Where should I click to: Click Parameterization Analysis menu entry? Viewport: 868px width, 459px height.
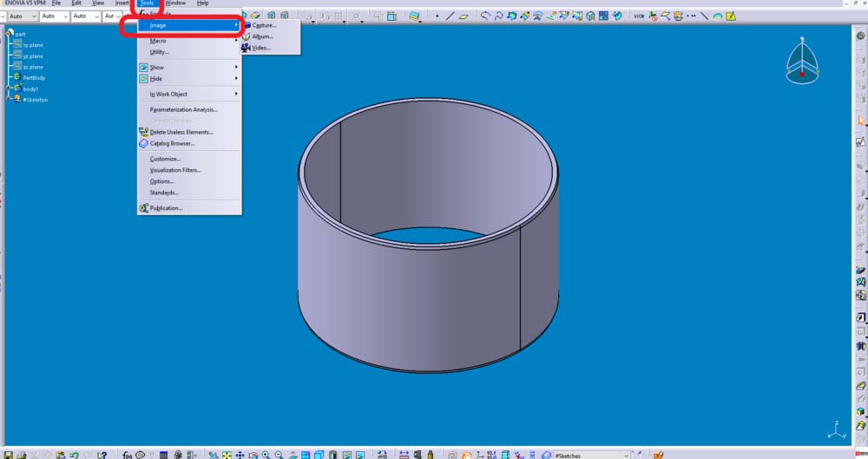tap(183, 109)
